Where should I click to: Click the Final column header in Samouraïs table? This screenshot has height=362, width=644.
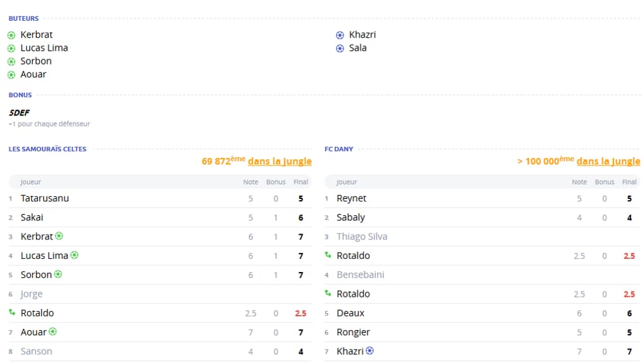301,182
